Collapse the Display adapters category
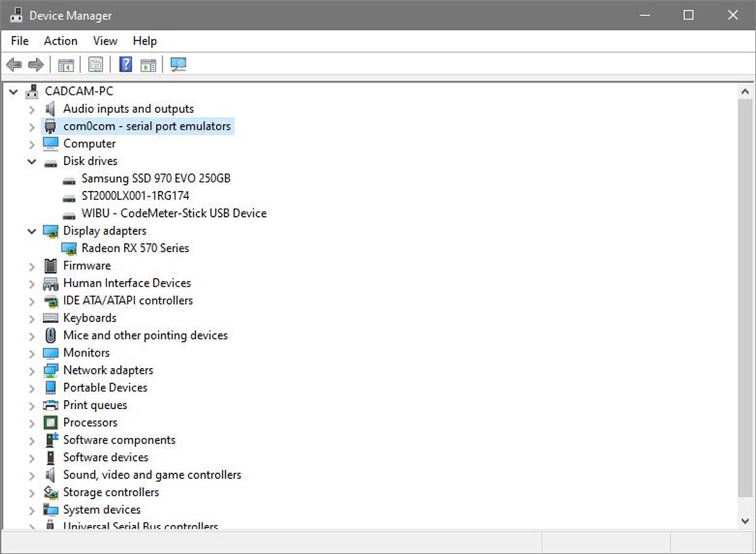Viewport: 756px width, 554px height. (x=31, y=231)
